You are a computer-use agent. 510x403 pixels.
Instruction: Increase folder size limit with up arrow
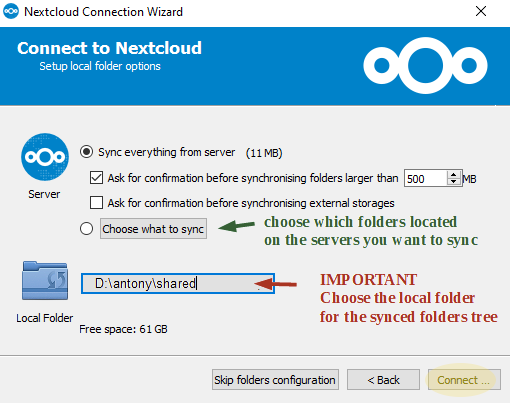[x=453, y=174]
